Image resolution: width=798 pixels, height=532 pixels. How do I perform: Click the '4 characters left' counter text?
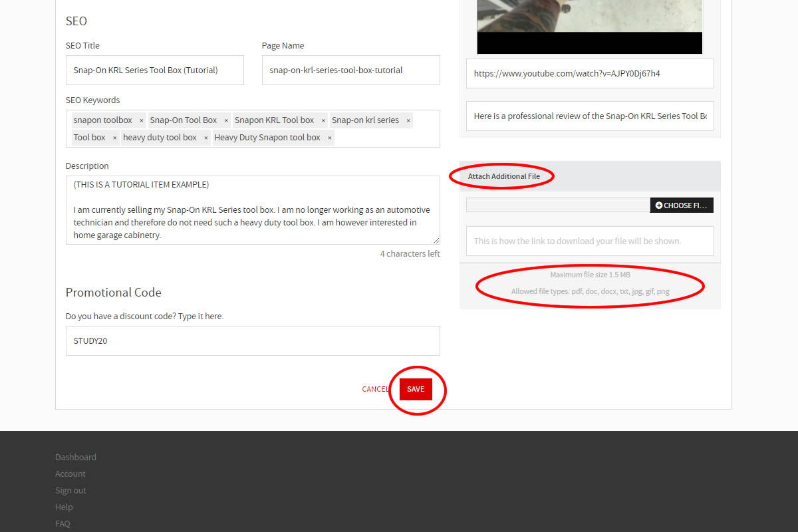(x=410, y=253)
